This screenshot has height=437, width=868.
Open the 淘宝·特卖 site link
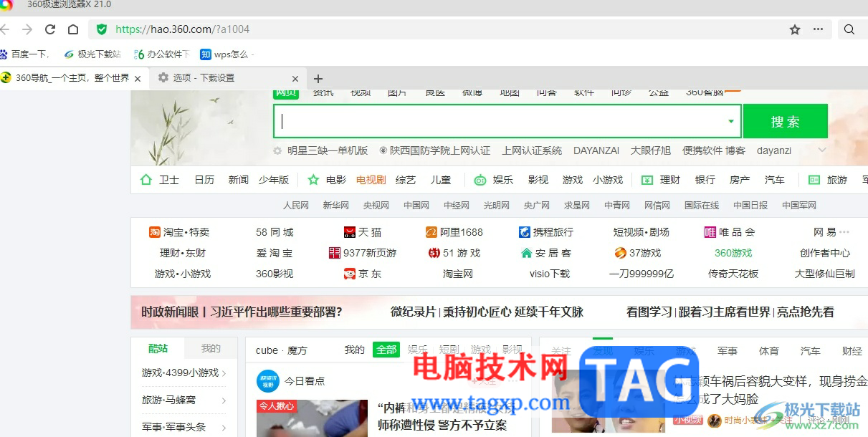pos(179,232)
